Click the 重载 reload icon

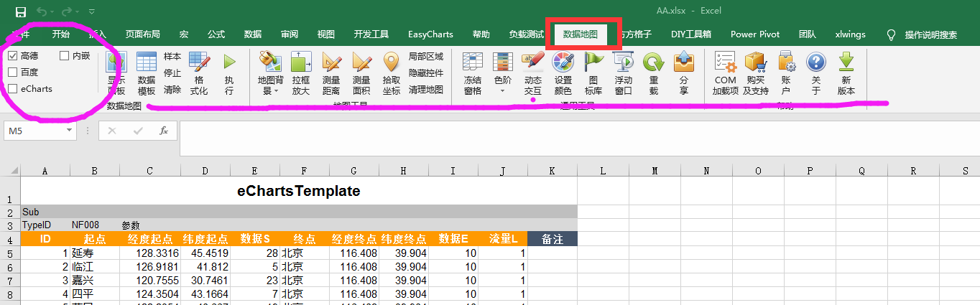pos(653,73)
